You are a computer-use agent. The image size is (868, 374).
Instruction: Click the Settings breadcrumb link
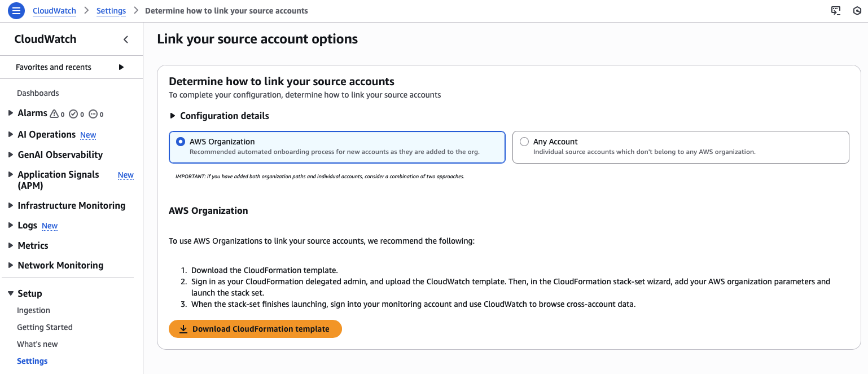coord(111,11)
